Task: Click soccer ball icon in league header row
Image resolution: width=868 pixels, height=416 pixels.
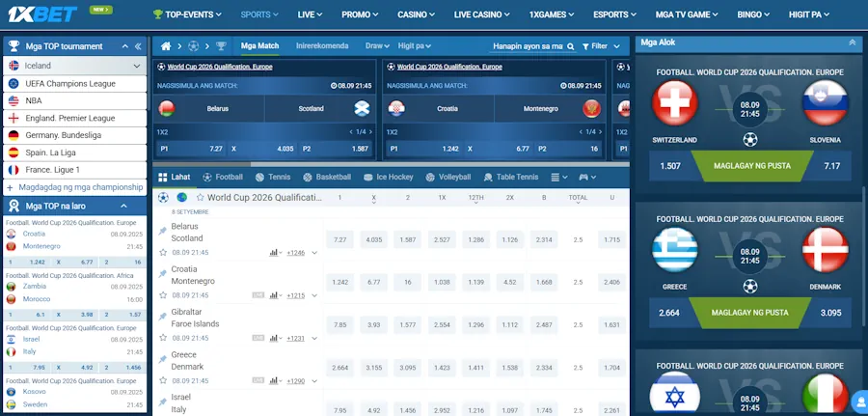Action: tap(163, 197)
